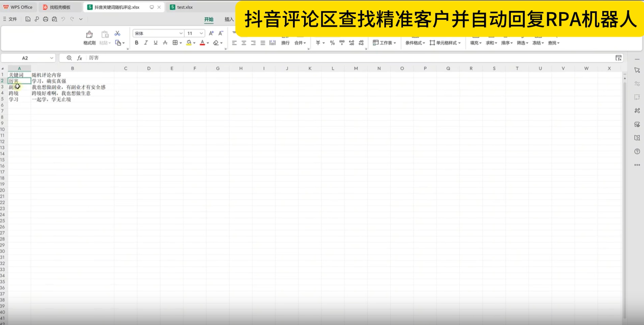
Task: Align text right
Action: click(253, 43)
